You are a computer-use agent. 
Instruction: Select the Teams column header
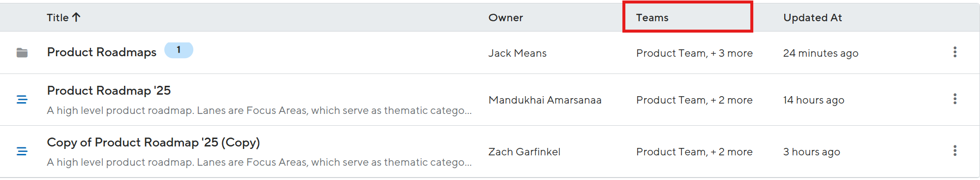[x=652, y=18]
